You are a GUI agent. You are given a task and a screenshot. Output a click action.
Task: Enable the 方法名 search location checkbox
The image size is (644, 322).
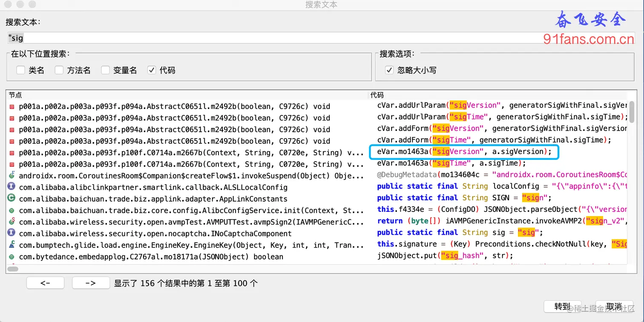pyautogui.click(x=59, y=70)
